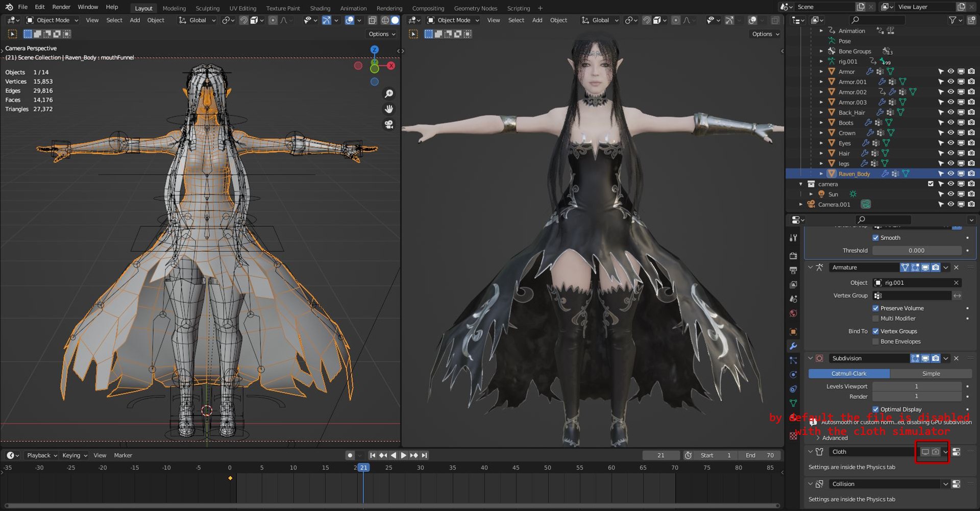
Task: Open the outliner filter funnel
Action: point(952,20)
